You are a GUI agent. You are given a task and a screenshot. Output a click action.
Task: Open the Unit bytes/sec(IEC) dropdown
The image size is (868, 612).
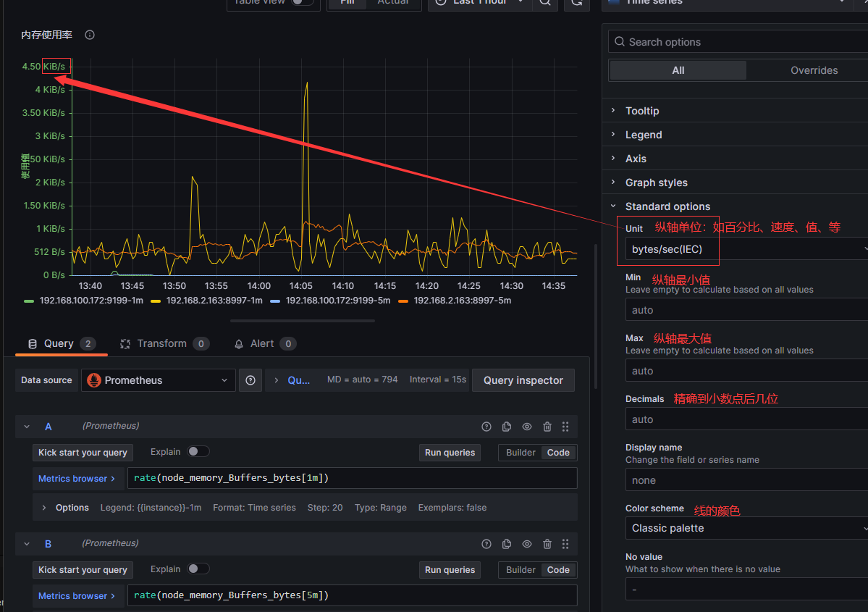point(747,249)
